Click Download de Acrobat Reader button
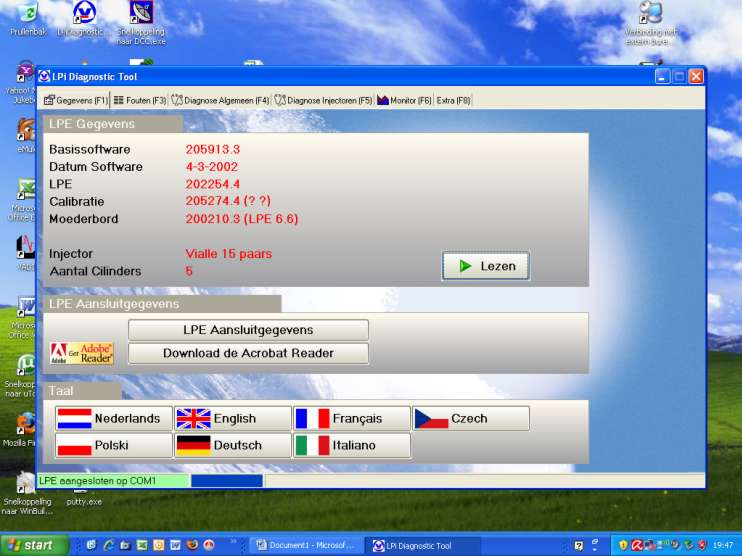 coord(248,353)
